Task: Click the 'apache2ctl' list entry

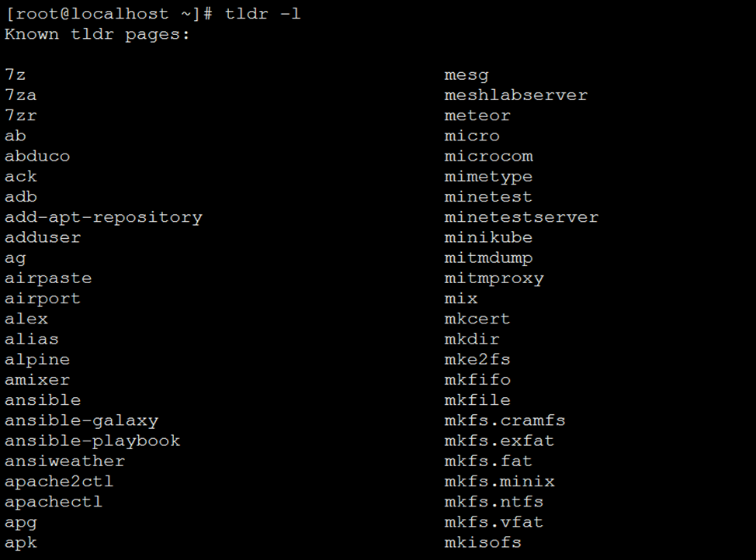Action: pyautogui.click(x=59, y=482)
